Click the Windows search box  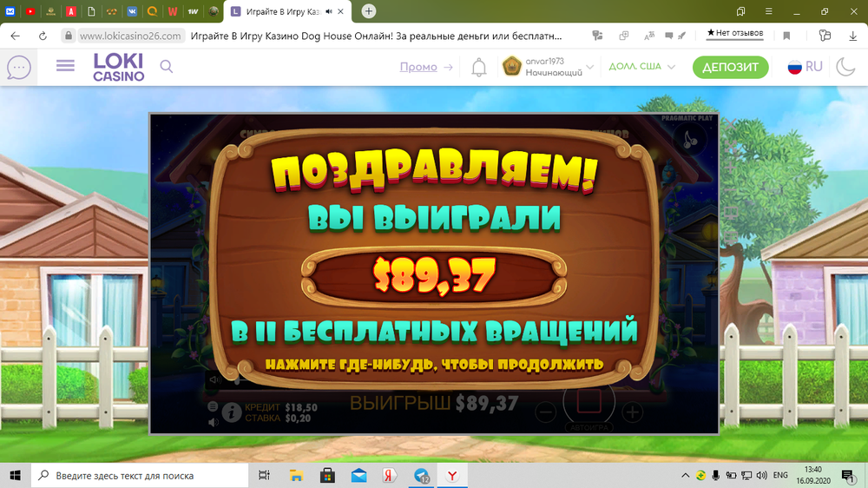click(140, 475)
